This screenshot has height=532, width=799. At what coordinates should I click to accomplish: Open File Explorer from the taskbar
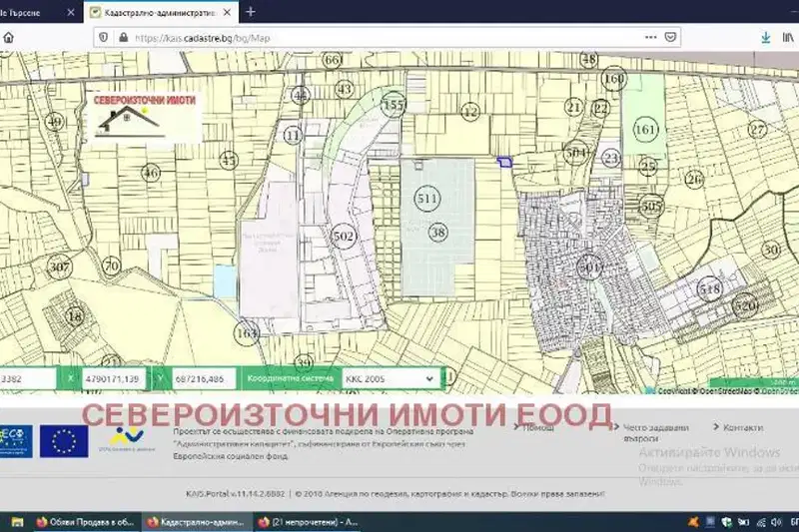[17, 522]
